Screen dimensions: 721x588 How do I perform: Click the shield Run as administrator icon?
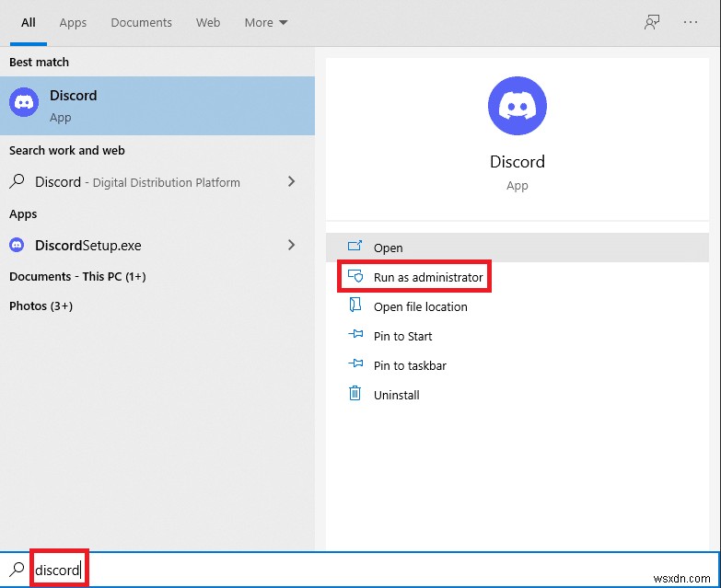coord(355,276)
